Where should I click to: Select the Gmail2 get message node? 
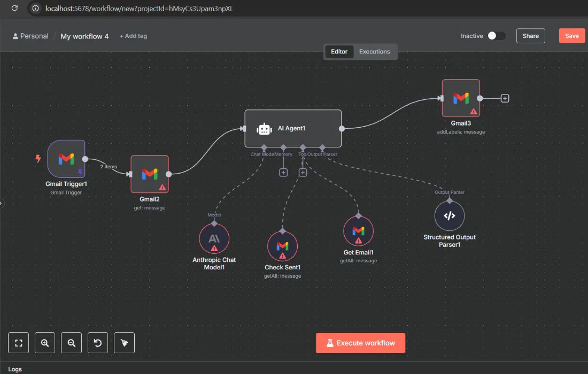pyautogui.click(x=150, y=174)
